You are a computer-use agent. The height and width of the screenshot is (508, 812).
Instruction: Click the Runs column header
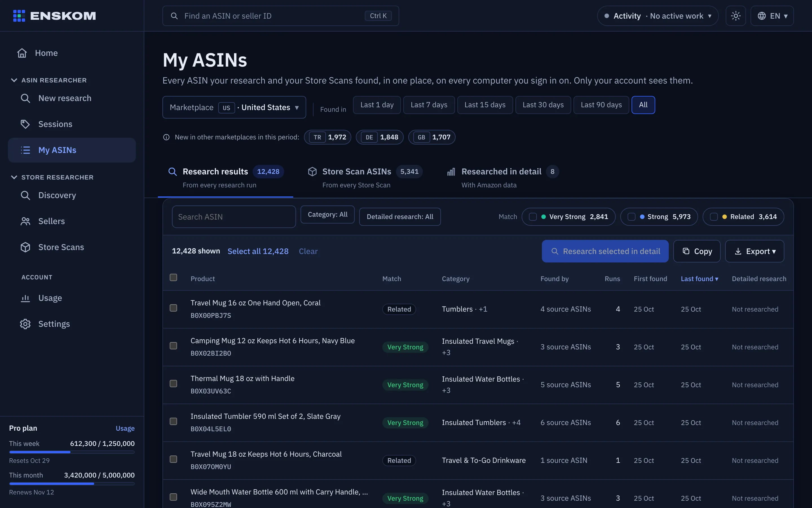pos(612,279)
